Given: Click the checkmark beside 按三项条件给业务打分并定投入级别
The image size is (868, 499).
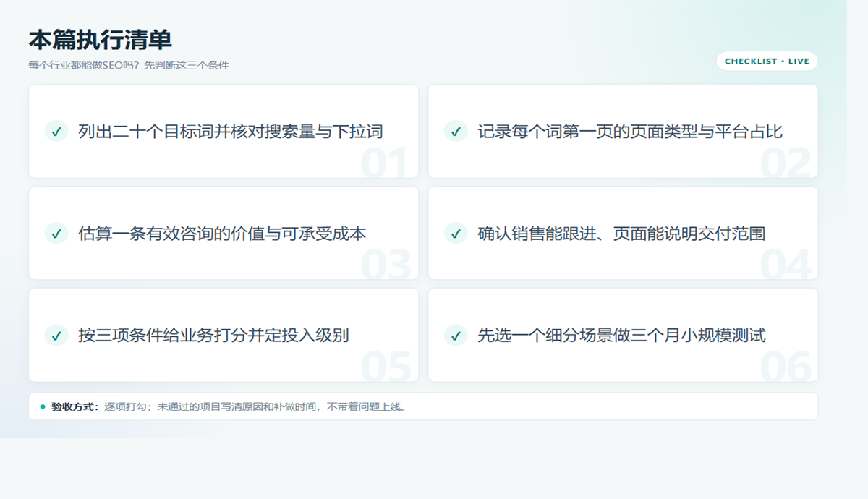Looking at the screenshot, I should coord(56,335).
